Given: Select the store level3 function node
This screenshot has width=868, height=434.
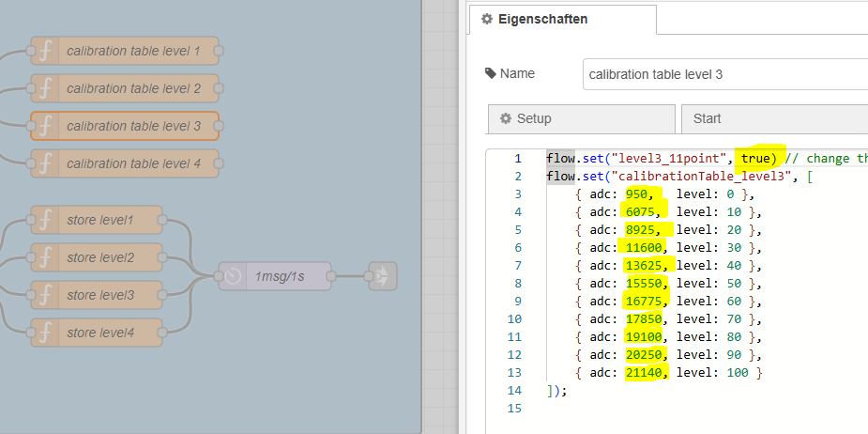Looking at the screenshot, I should (97, 295).
